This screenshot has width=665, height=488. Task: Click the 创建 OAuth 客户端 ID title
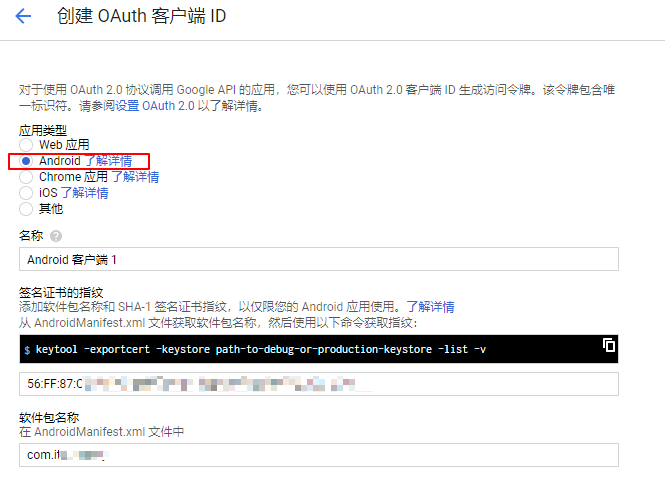141,16
